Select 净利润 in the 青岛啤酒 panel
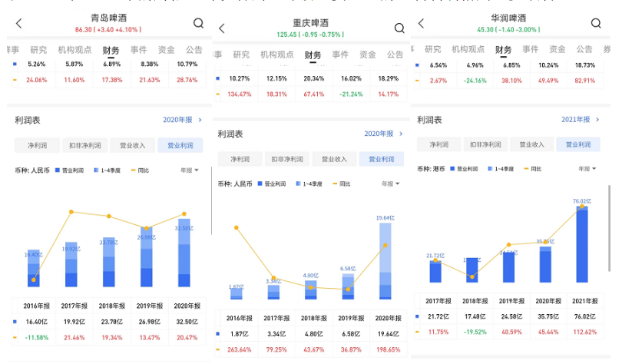 tap(37, 145)
